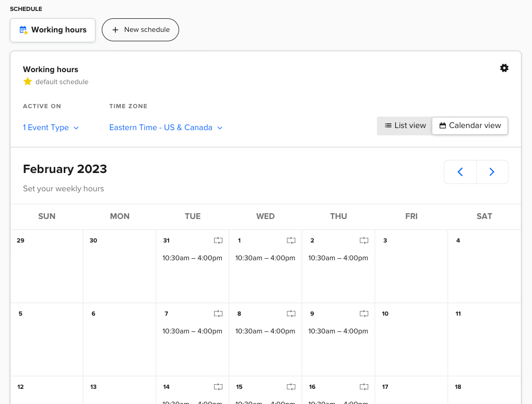
Task: Select Sunday 12 calendar cell
Action: click(x=47, y=390)
